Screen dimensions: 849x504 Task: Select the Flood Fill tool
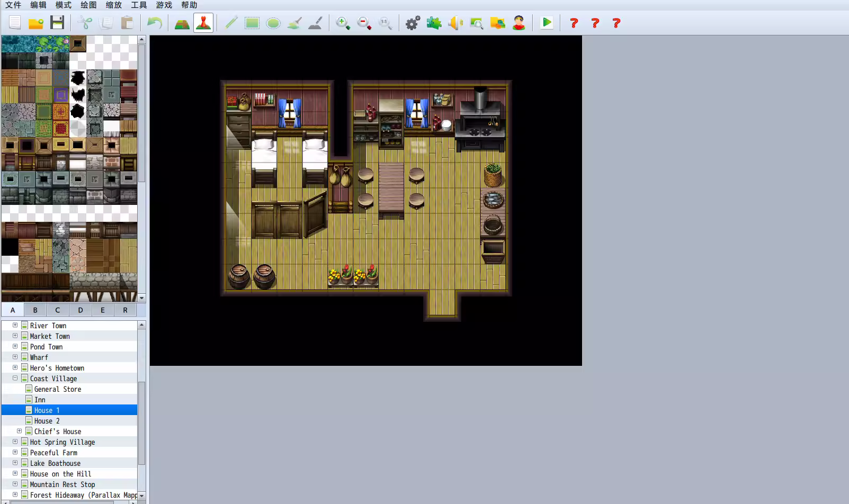coord(294,23)
